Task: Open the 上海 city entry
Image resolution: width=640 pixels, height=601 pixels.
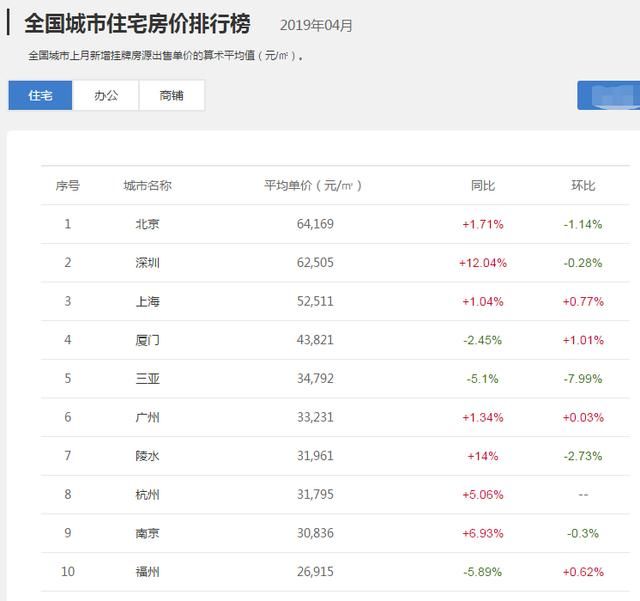Action: coord(147,301)
